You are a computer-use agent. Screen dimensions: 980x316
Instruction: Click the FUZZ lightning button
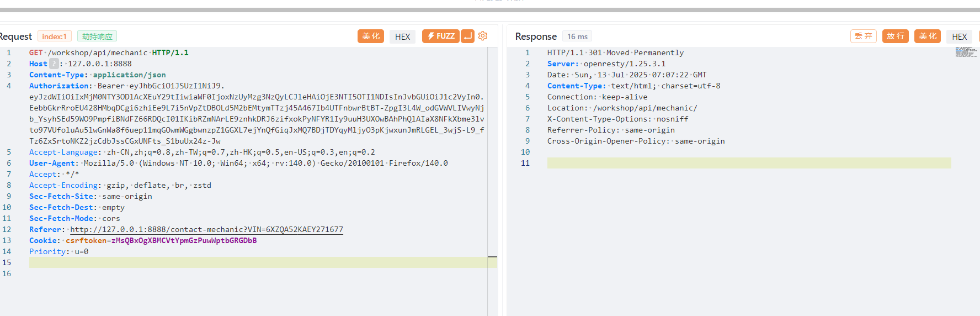[x=440, y=36]
